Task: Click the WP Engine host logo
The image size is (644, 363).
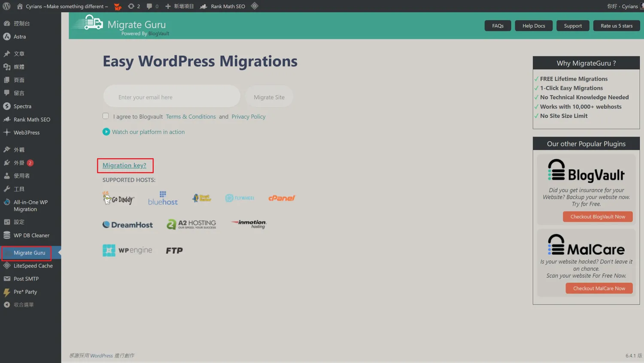Action: coord(127,250)
